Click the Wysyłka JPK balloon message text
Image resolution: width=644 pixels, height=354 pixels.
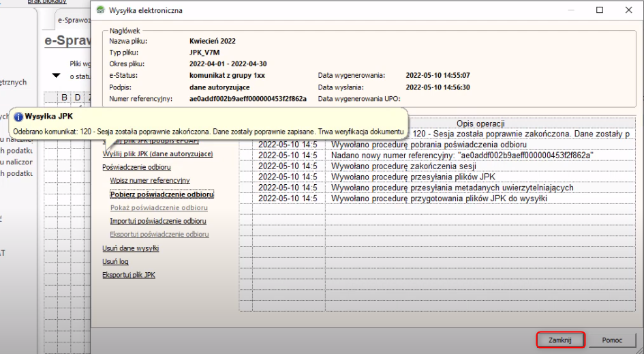(x=209, y=132)
